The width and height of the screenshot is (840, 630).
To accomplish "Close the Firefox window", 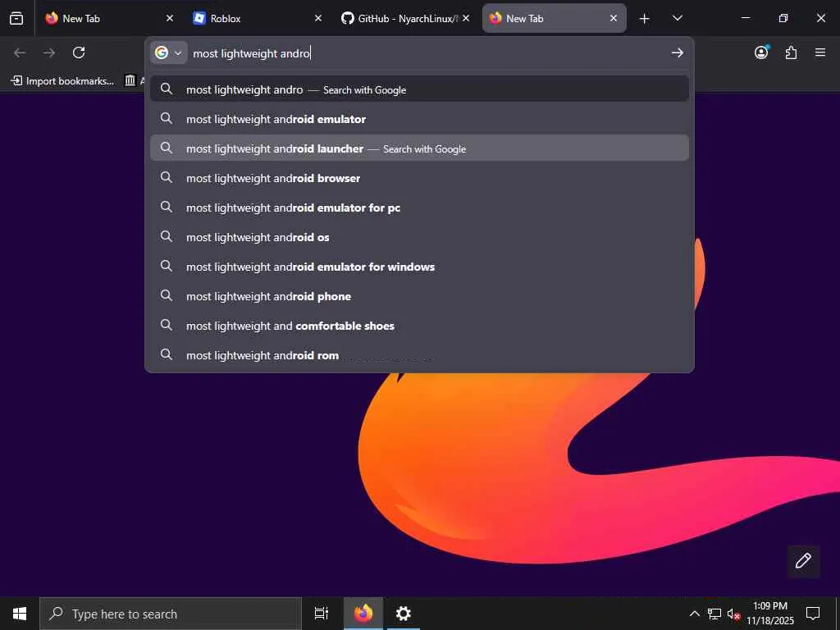I will click(x=820, y=18).
